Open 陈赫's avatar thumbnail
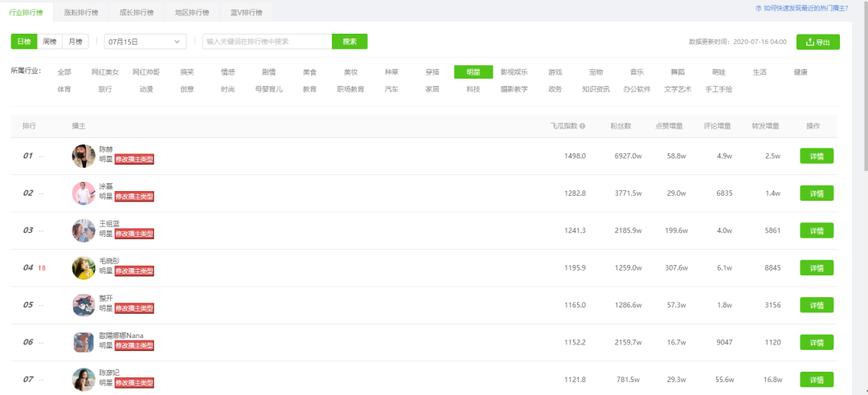The height and width of the screenshot is (395, 868). 84,156
